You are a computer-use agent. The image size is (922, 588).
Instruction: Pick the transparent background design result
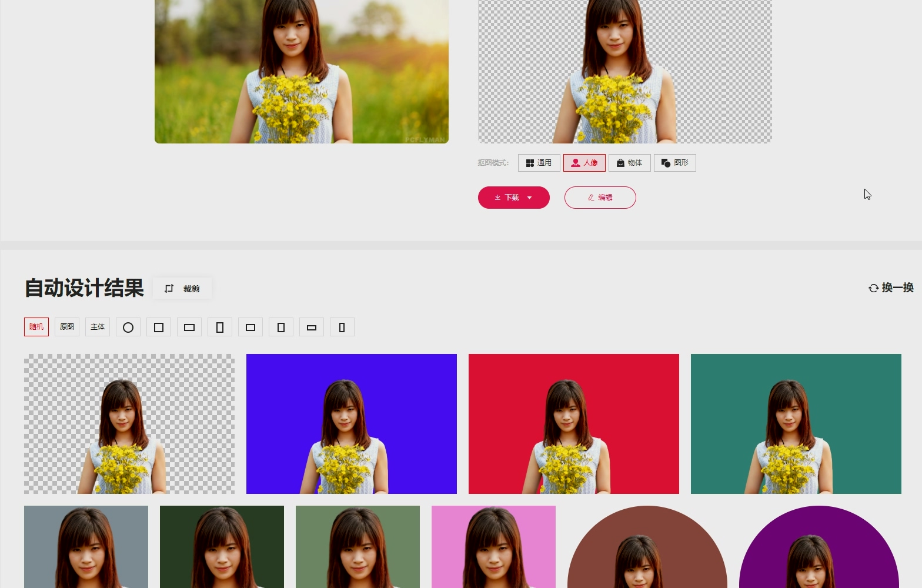click(129, 424)
